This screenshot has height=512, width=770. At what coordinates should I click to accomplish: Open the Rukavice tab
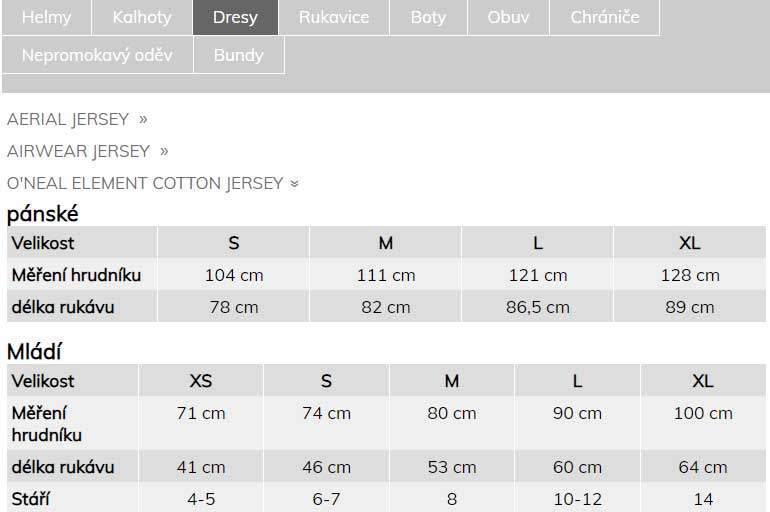(x=334, y=17)
